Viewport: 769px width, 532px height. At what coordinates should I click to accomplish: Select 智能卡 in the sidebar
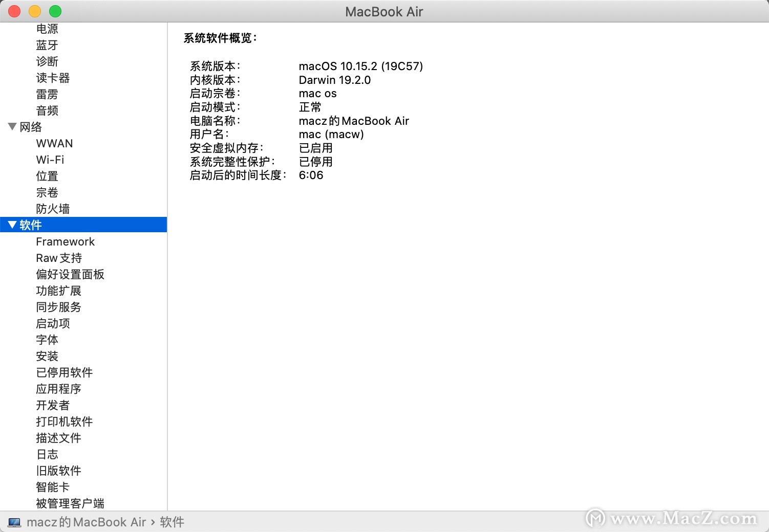pos(53,487)
